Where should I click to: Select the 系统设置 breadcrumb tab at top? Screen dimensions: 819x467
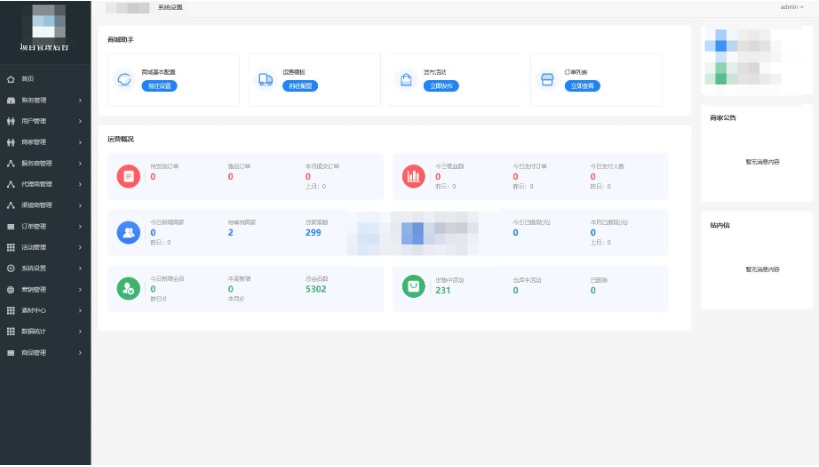(x=171, y=7)
